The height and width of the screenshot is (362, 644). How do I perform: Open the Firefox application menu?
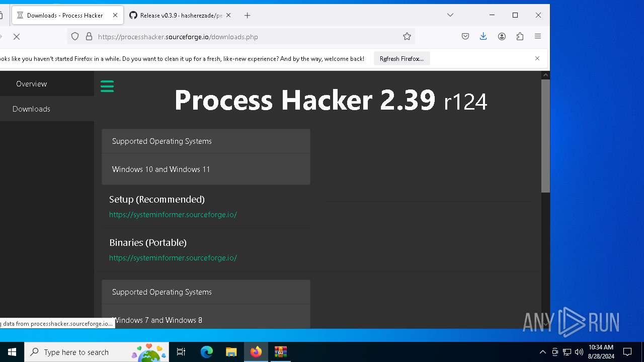pos(538,36)
